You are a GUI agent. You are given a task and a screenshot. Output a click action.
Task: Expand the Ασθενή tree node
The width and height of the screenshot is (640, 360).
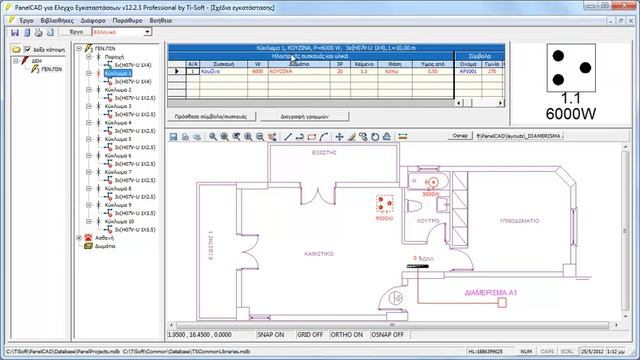click(79, 238)
